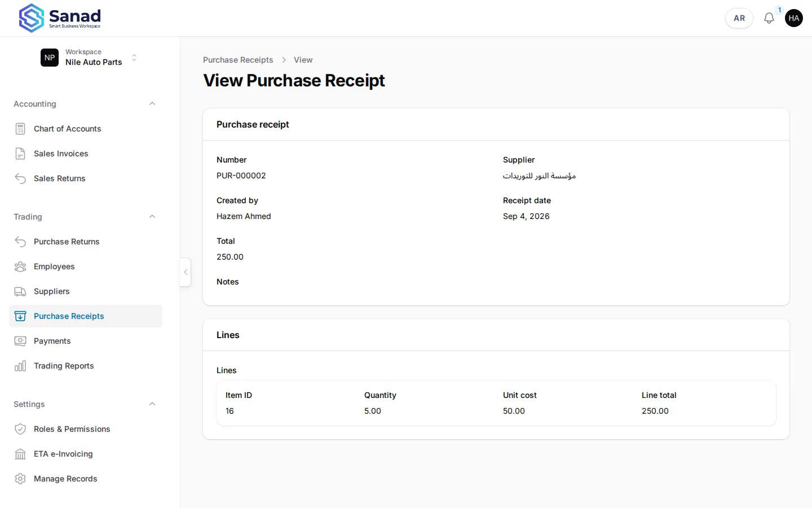Click the Settings section heading
Screen dimensions: 812x508
pos(29,404)
